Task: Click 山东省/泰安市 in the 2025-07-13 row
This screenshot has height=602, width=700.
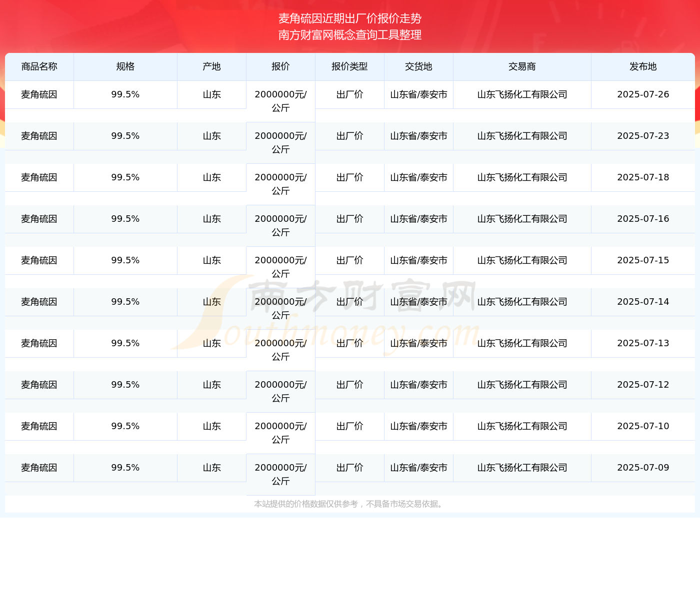Action: pos(418,343)
